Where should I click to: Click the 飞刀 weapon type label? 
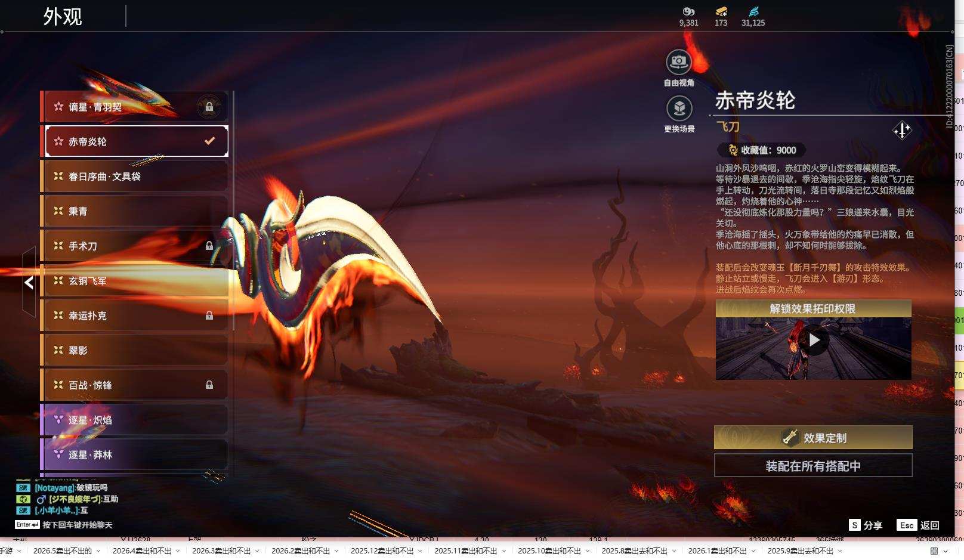[x=728, y=126]
